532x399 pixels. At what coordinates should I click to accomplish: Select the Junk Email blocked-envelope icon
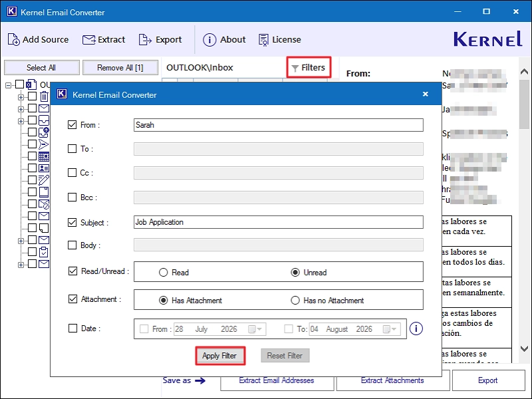point(44,204)
